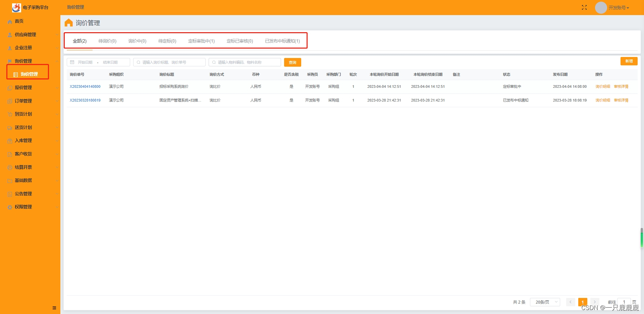Image resolution: width=644 pixels, height=314 pixels.
Task: Switch to the 定标审批中(1) tab
Action: (x=201, y=41)
